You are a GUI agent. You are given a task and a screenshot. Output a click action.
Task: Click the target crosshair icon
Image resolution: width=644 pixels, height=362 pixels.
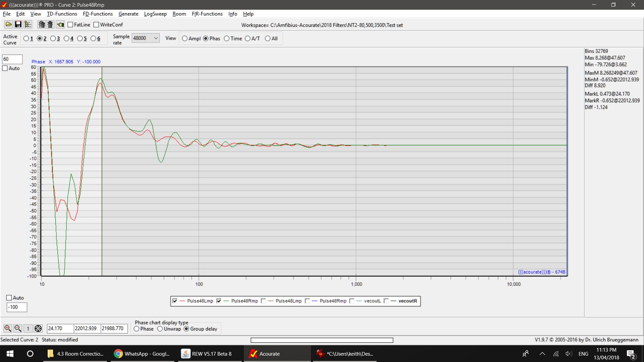(38, 328)
